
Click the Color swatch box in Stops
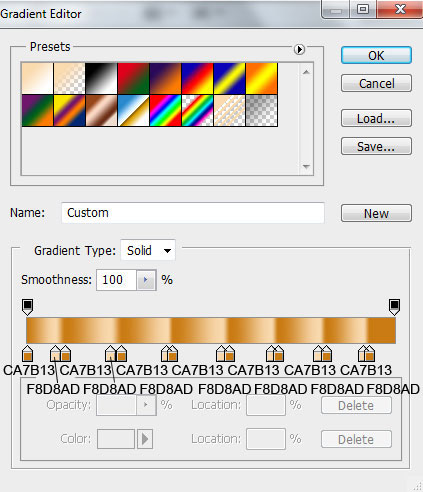point(116,439)
